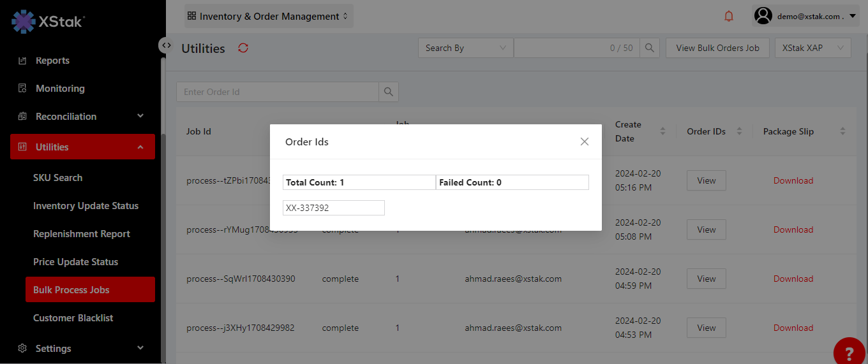Click the Enter Order Id input field

tap(278, 92)
